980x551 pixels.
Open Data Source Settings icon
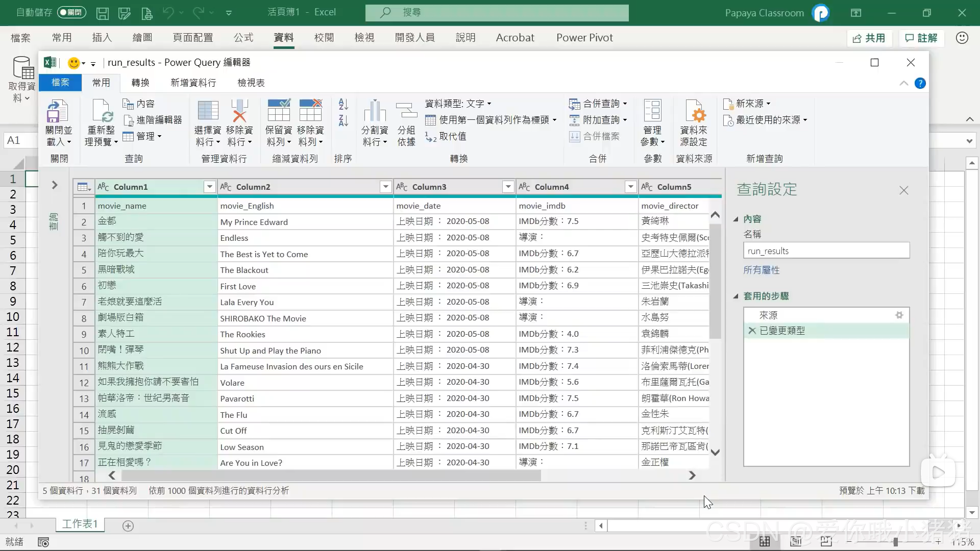click(x=694, y=111)
